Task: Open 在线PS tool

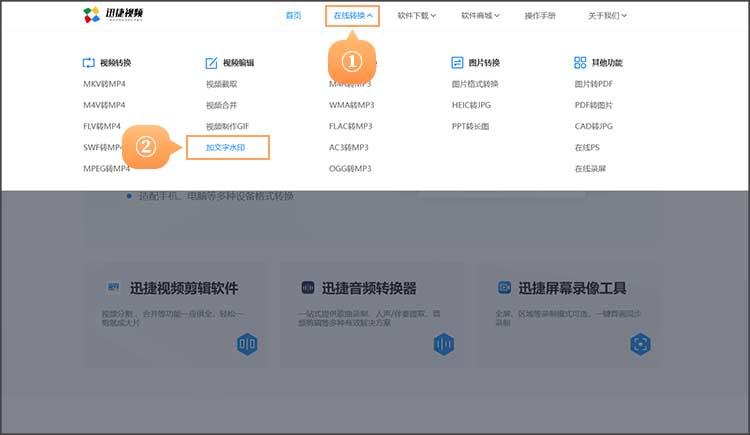Action: (587, 147)
